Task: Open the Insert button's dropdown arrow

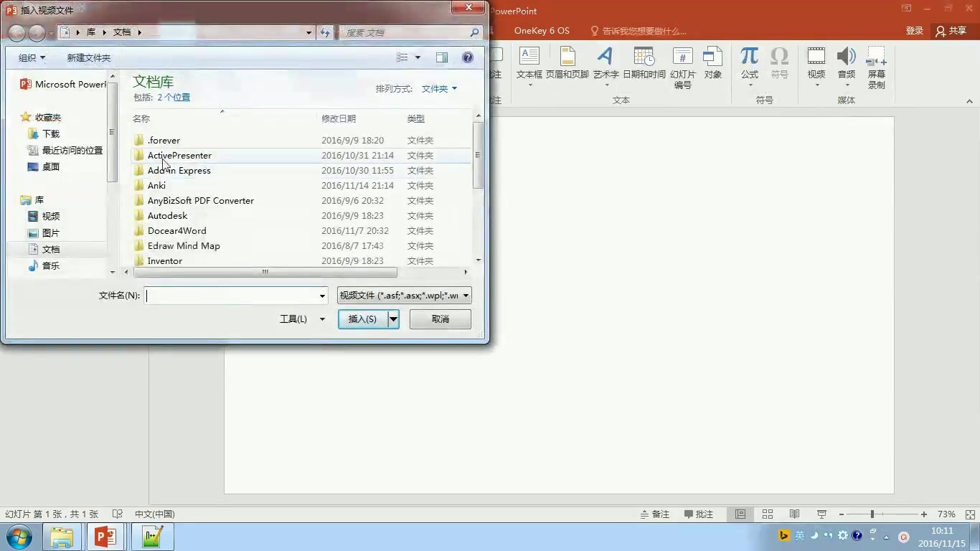Action: pos(393,319)
